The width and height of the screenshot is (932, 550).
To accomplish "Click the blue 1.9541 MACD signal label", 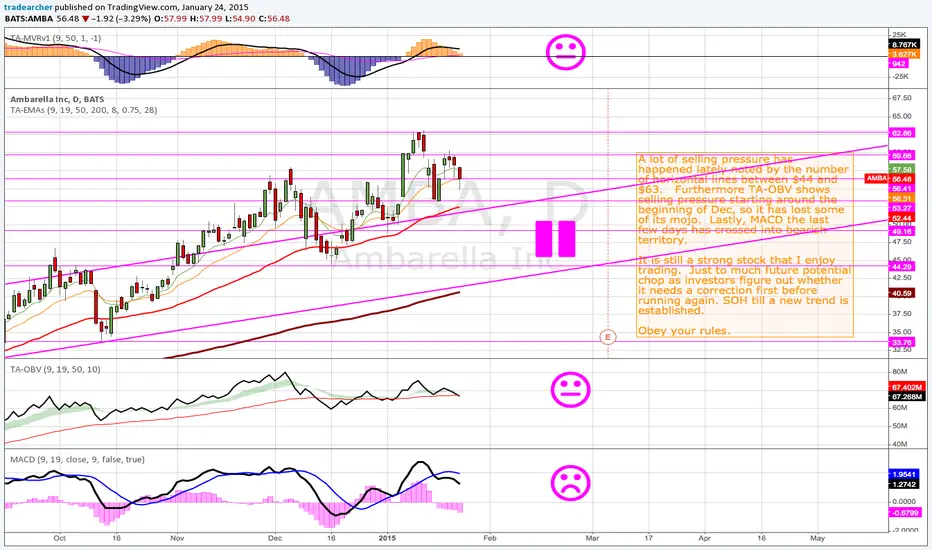I will [x=904, y=474].
